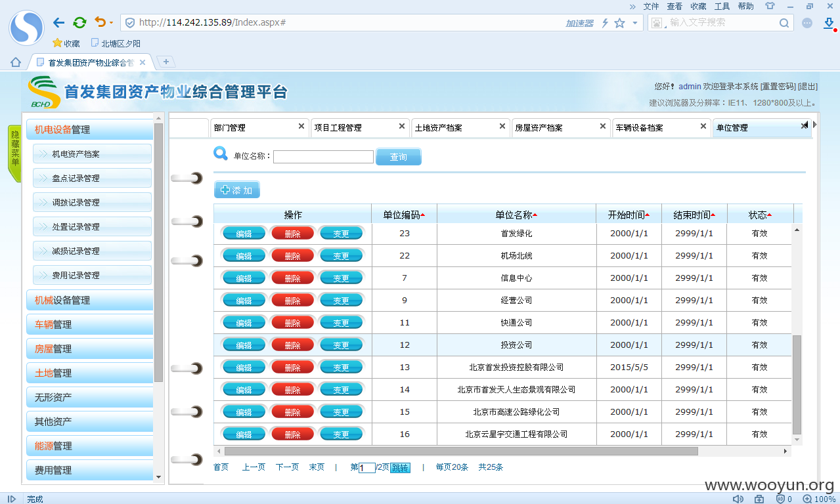Open the download manager icon
The width and height of the screenshot is (840, 504).
coord(829,23)
